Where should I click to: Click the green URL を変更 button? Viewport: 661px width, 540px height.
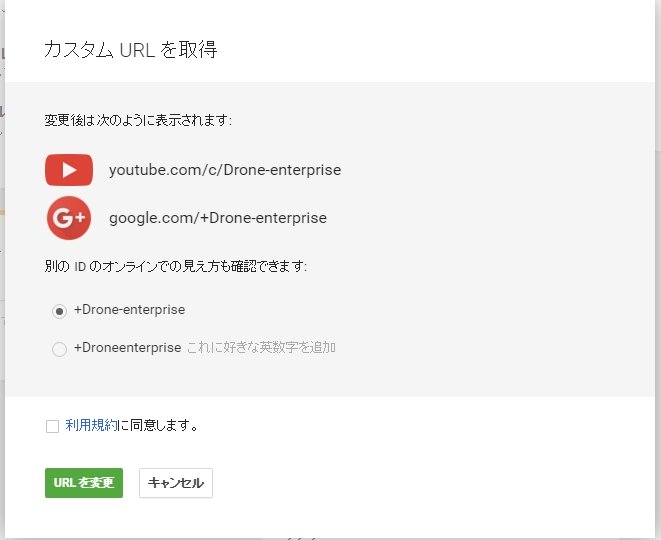(84, 483)
